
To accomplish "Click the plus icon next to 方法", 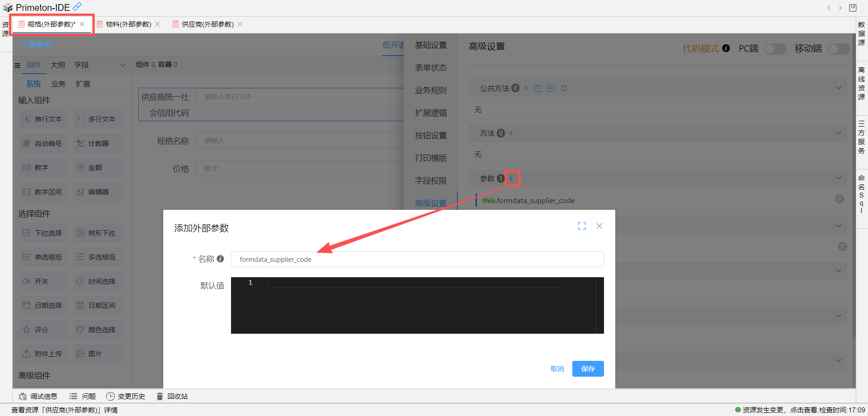I will point(511,133).
